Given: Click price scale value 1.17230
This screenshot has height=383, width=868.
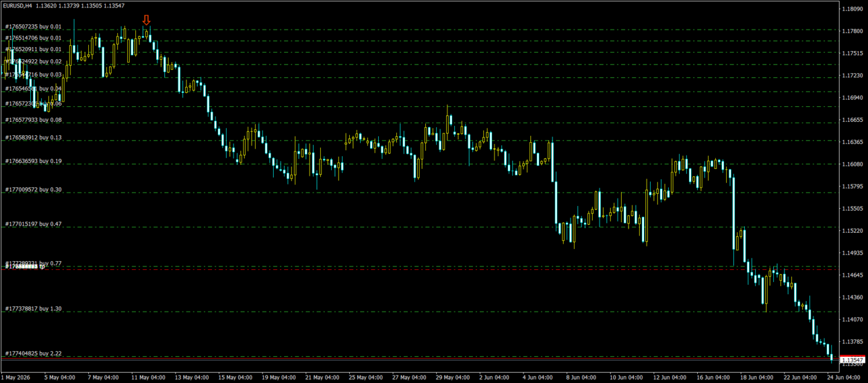Looking at the screenshot, I should [853, 75].
